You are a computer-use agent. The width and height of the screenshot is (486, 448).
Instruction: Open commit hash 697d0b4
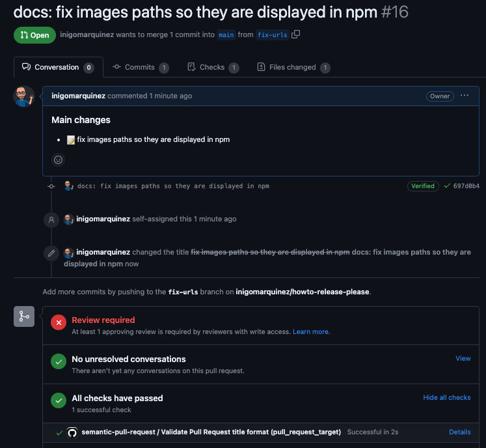(x=466, y=186)
